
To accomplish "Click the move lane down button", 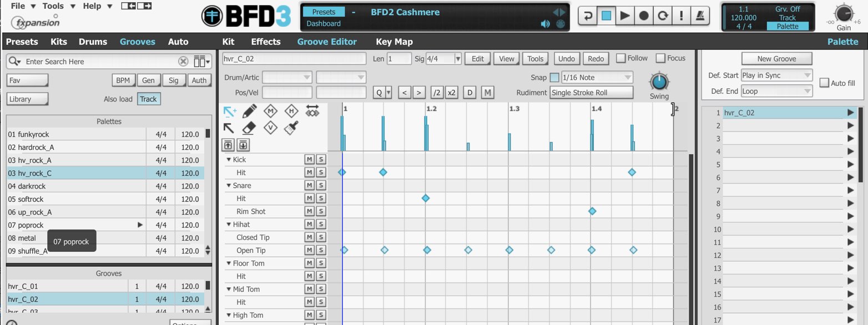I will [243, 145].
